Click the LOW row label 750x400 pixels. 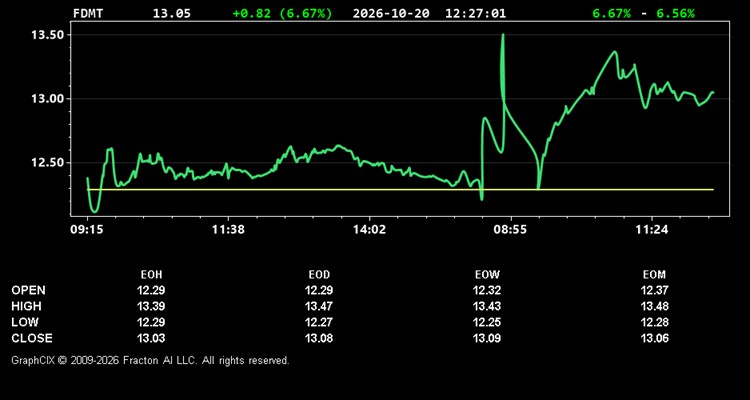click(x=25, y=322)
